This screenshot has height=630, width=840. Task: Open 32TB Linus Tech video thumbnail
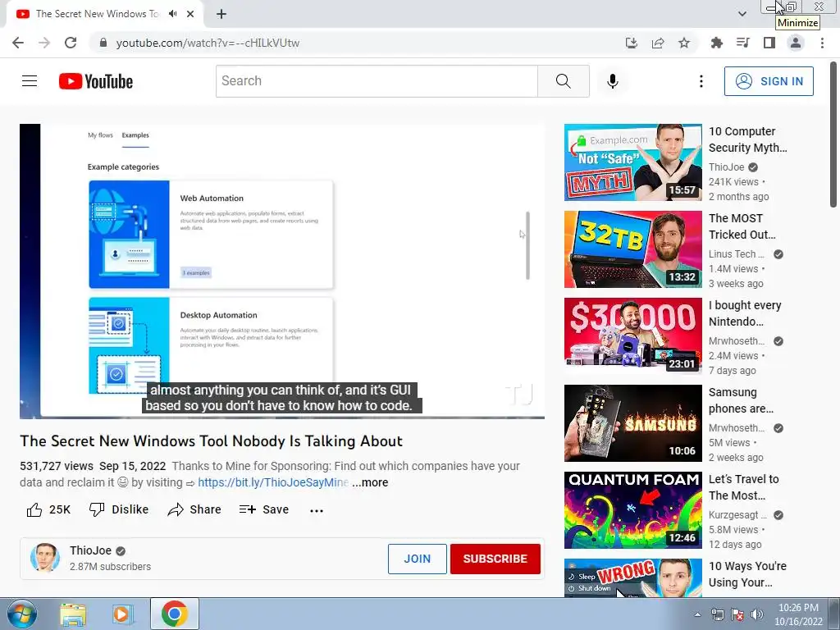point(632,249)
